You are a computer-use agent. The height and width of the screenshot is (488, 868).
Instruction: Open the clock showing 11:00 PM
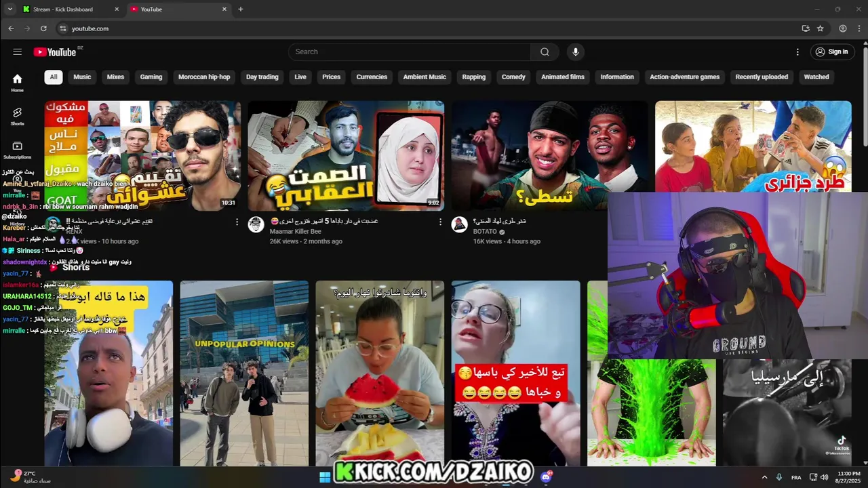[848, 477]
